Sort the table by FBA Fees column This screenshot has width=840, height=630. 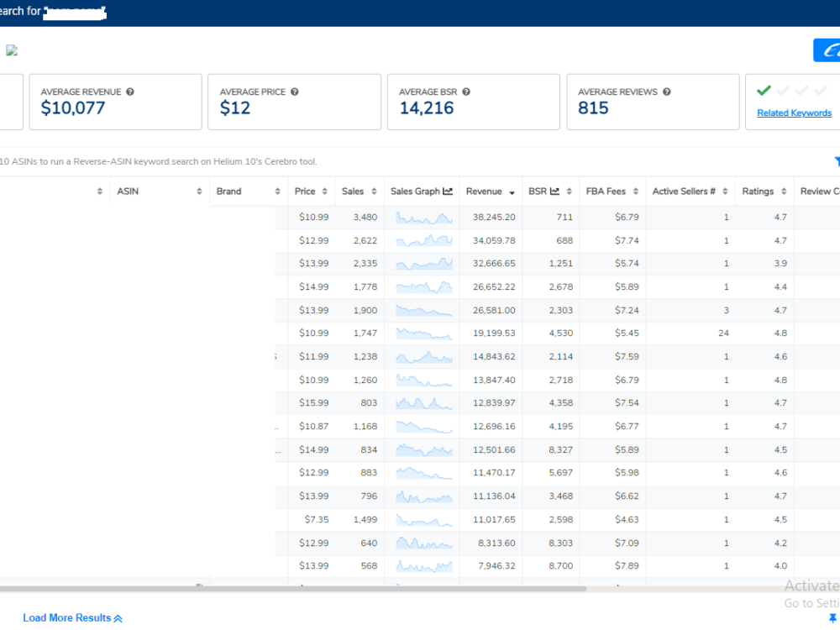(635, 192)
